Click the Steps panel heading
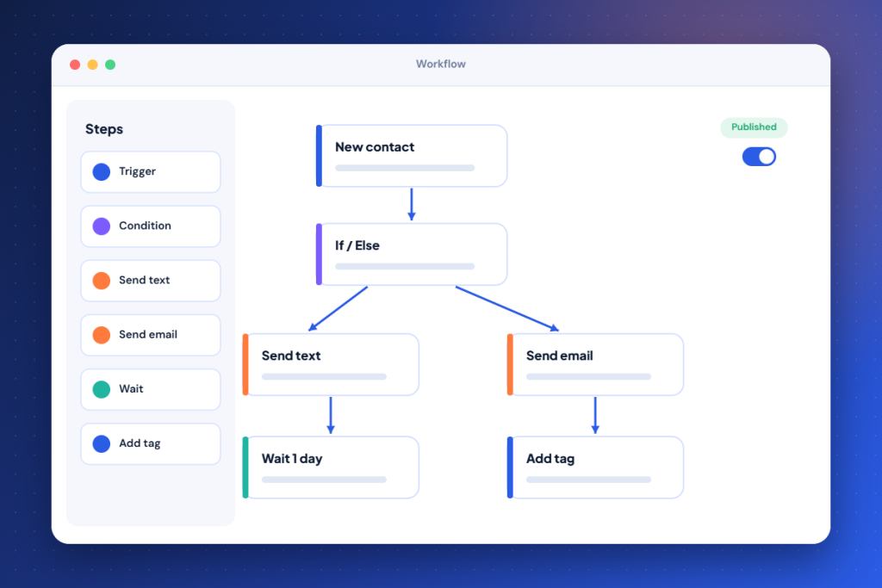The image size is (882, 588). pyautogui.click(x=104, y=129)
